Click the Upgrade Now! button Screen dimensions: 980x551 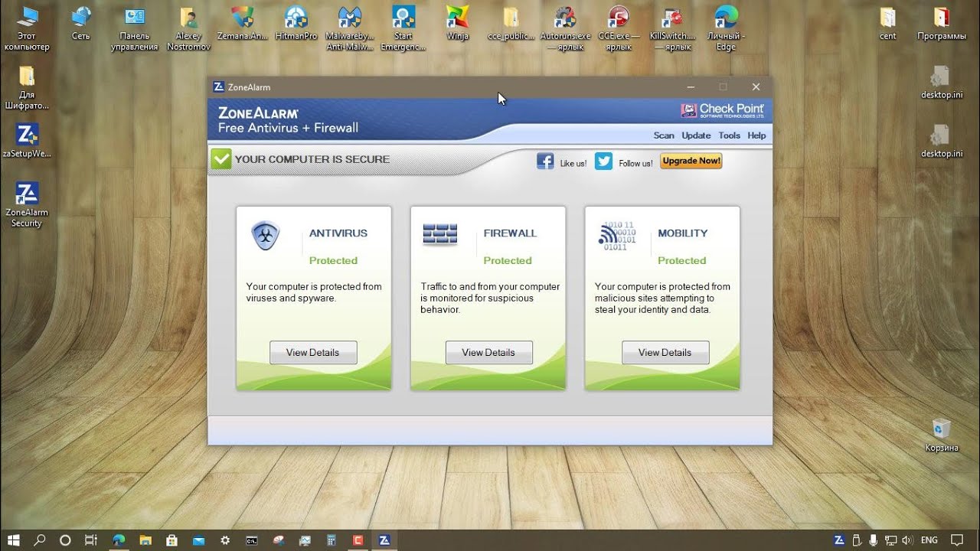coord(691,161)
